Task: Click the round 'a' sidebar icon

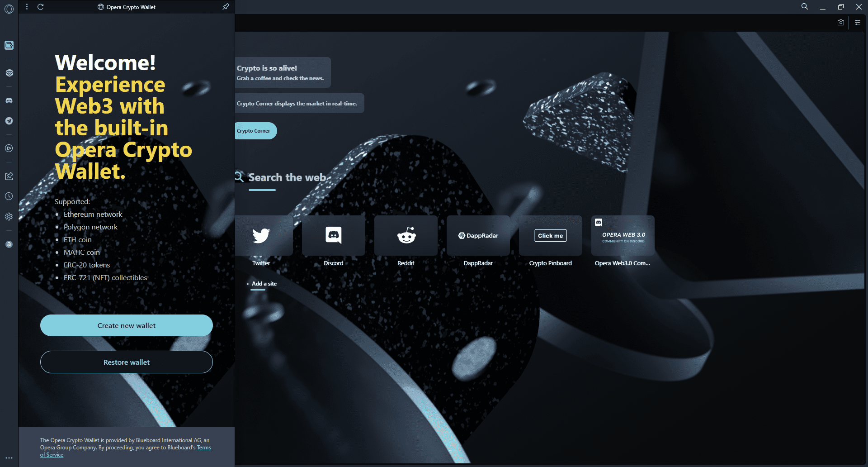Action: (9, 244)
